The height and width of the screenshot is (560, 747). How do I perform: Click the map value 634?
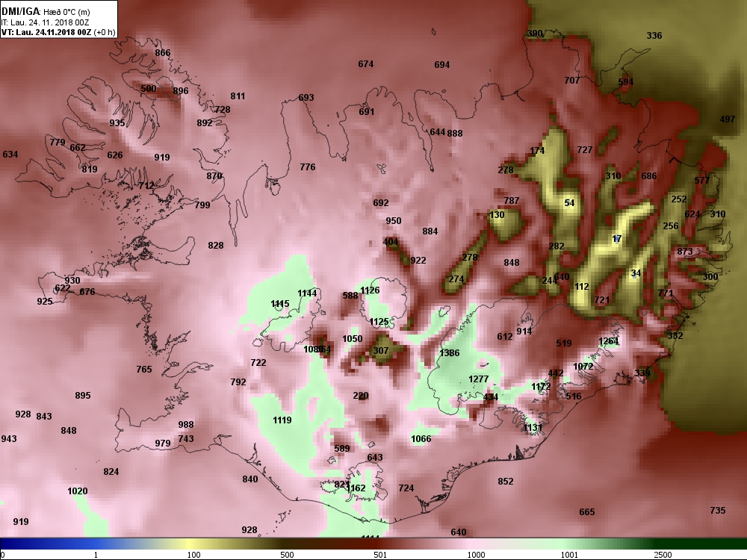click(x=10, y=155)
